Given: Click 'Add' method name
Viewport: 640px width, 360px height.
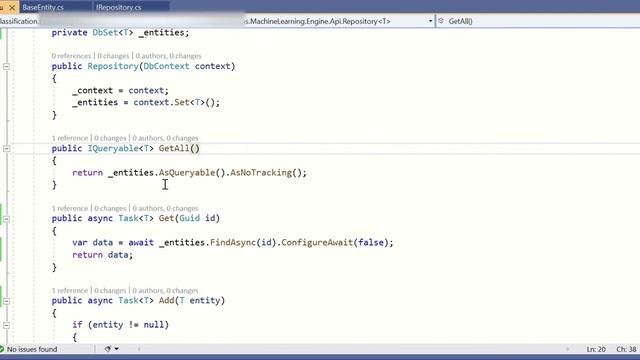Looking at the screenshot, I should 166,301.
